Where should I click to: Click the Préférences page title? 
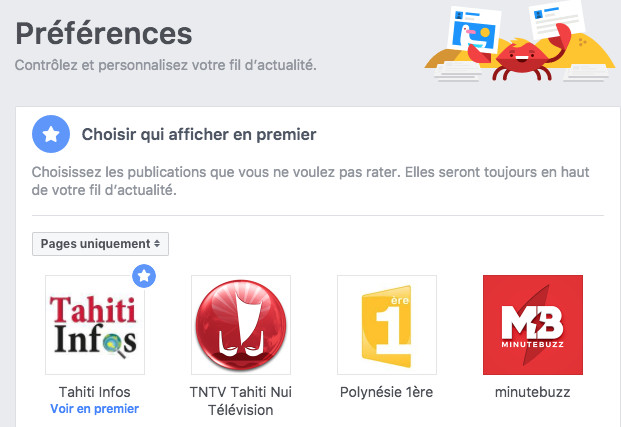(x=103, y=33)
